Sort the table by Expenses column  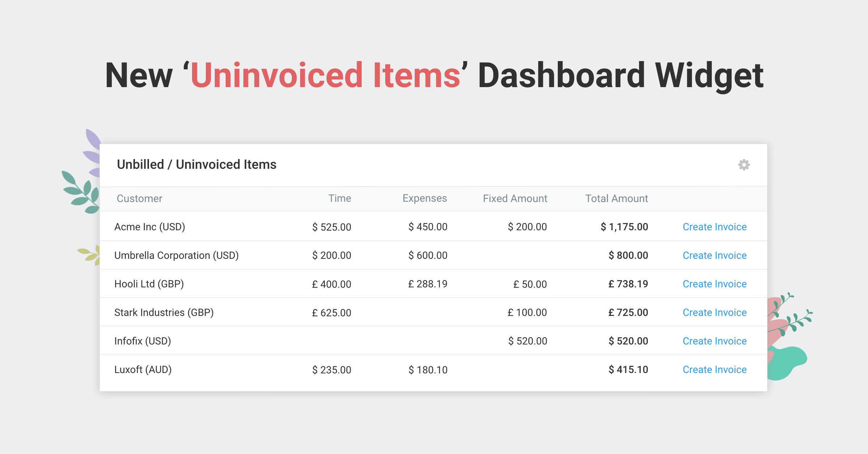(424, 198)
